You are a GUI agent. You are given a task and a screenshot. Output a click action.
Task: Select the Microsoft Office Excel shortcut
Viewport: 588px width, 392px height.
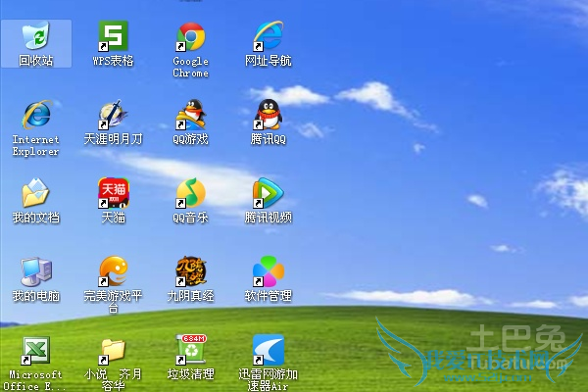coord(36,350)
